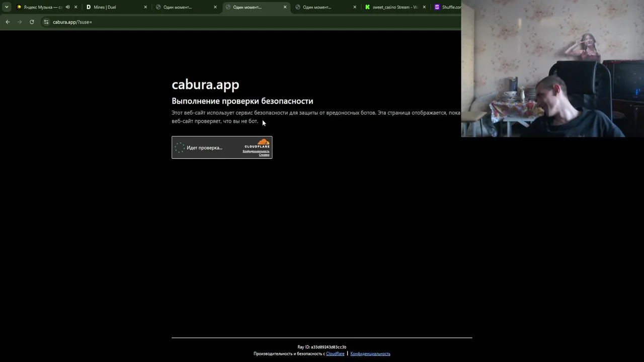
Task: Open the tab search dropdown arrow
Action: pos(7,7)
